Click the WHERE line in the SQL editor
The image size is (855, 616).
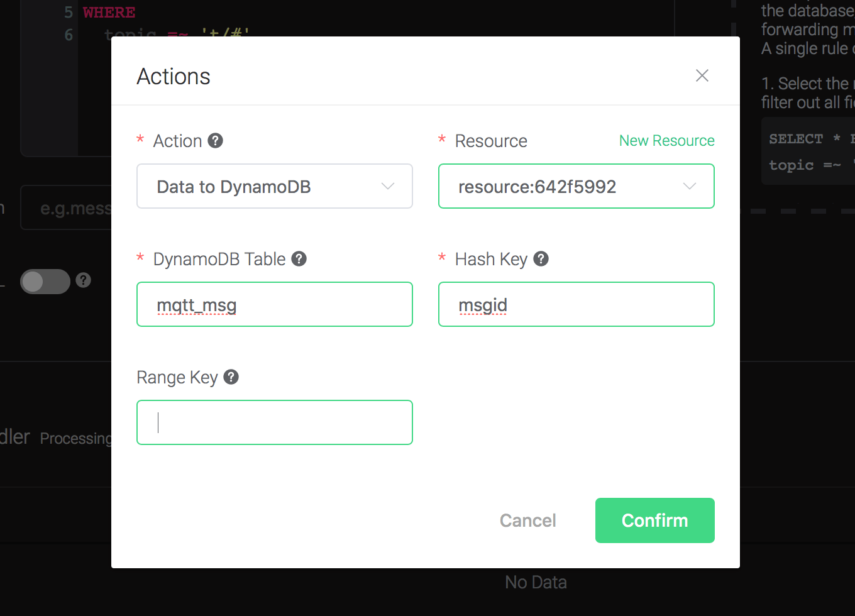click(109, 13)
